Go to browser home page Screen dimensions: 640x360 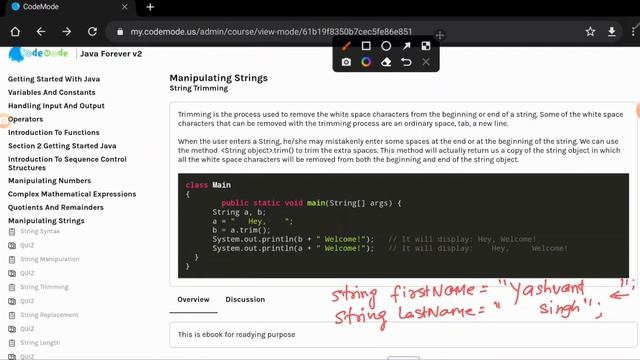(15, 31)
